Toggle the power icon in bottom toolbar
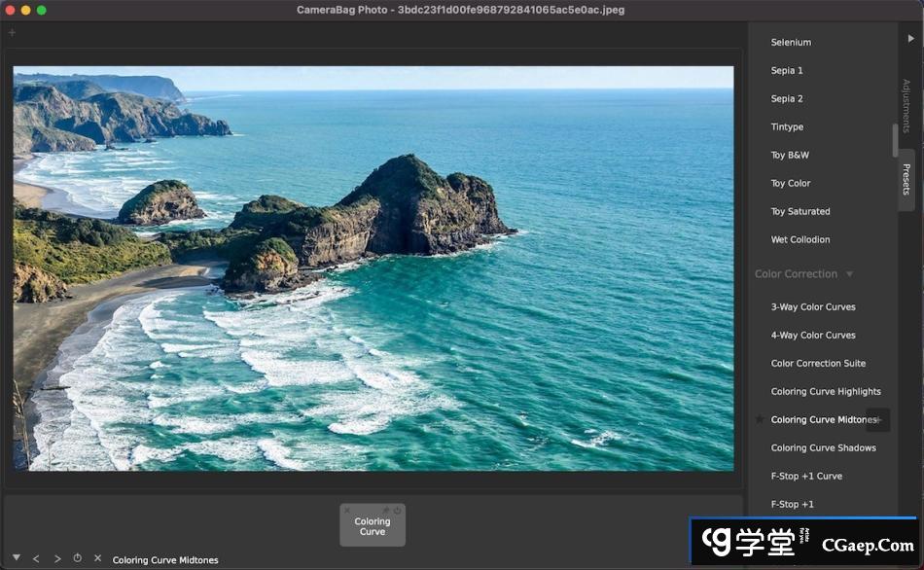This screenshot has width=924, height=570. pos(78,558)
